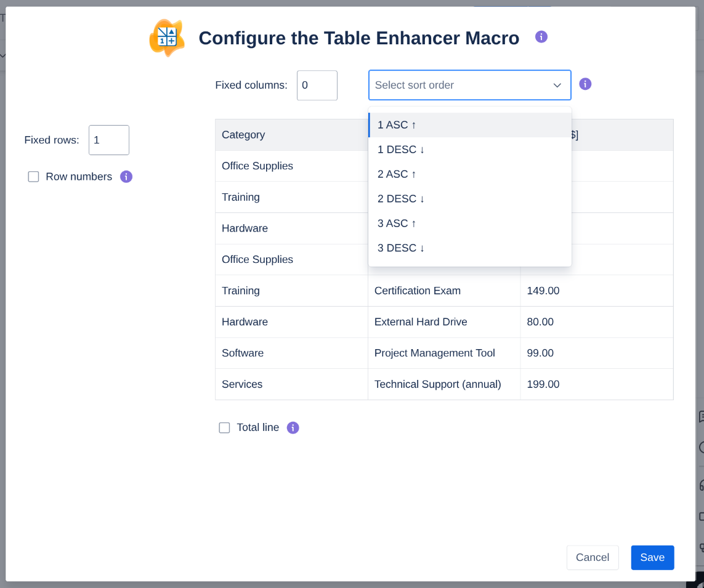704x588 pixels.
Task: Click info icon next to Row numbers
Action: (126, 177)
